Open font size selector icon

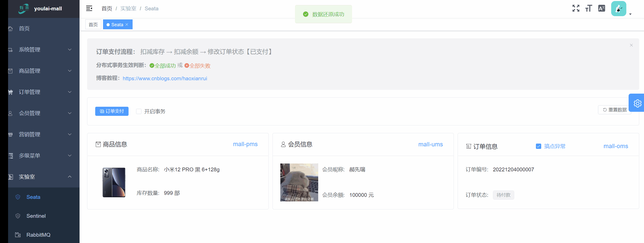pyautogui.click(x=589, y=8)
